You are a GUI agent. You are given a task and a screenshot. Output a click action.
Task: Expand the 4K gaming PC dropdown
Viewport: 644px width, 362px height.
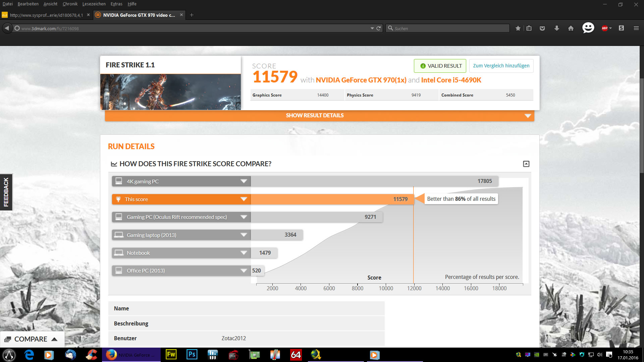coord(244,181)
